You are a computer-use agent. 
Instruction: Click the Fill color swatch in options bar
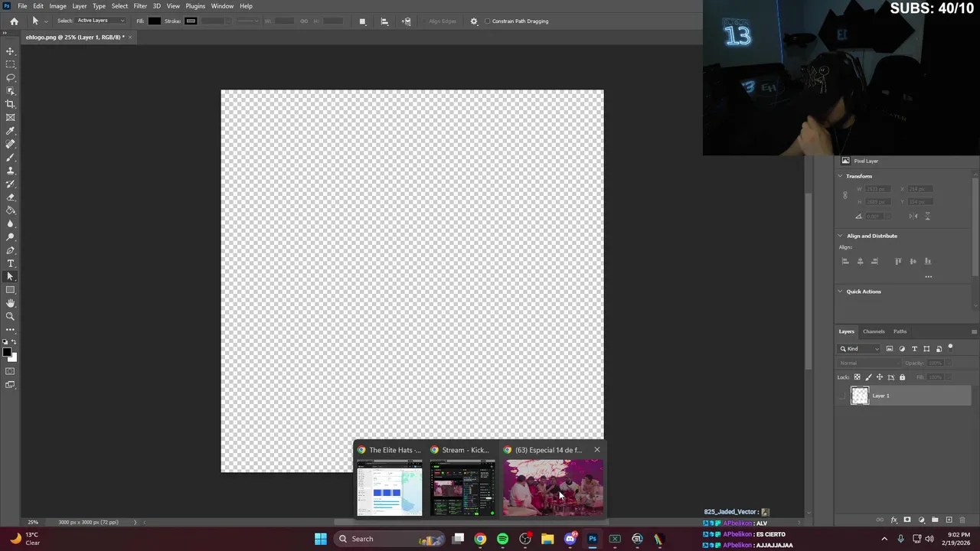click(154, 21)
